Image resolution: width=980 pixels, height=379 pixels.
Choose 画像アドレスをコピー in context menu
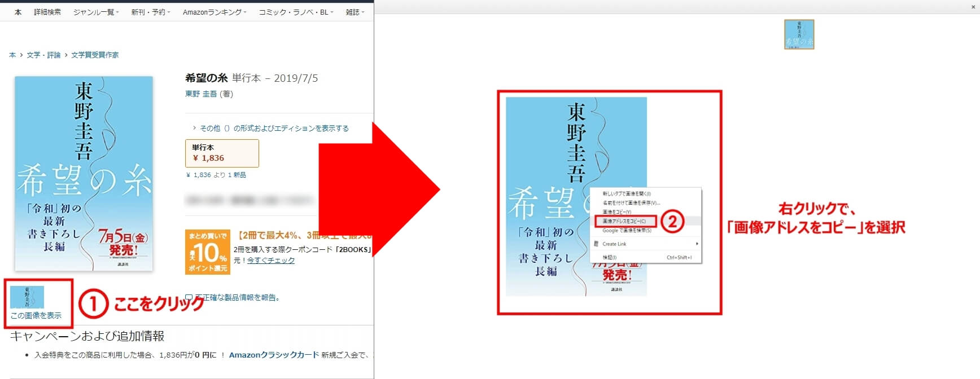click(625, 221)
